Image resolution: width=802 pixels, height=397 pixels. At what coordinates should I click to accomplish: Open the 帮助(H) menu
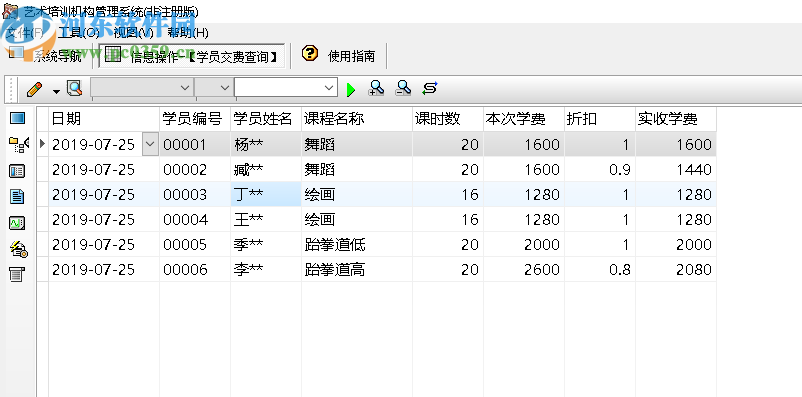[x=188, y=33]
